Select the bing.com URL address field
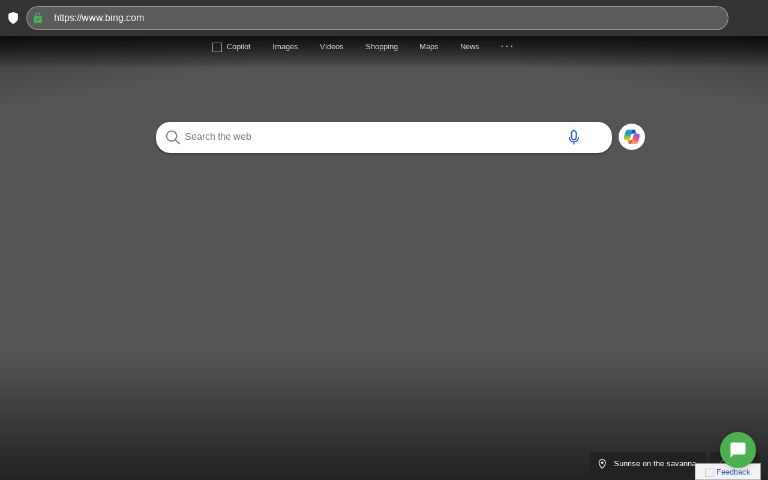 coord(380,18)
